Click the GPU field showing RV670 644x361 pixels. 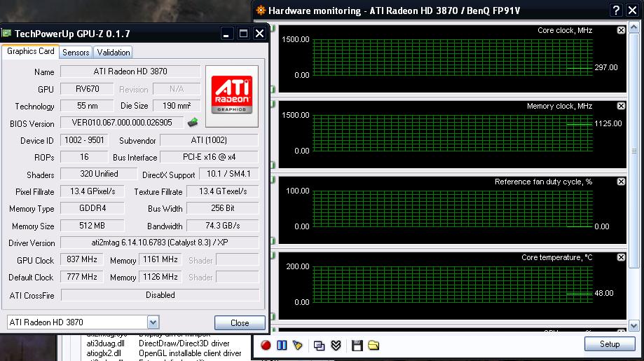point(87,89)
